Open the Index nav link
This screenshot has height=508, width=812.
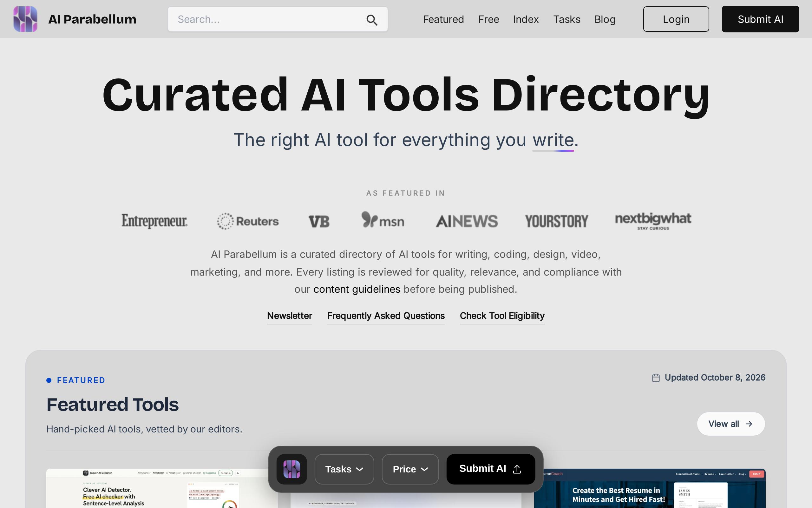[x=526, y=19]
